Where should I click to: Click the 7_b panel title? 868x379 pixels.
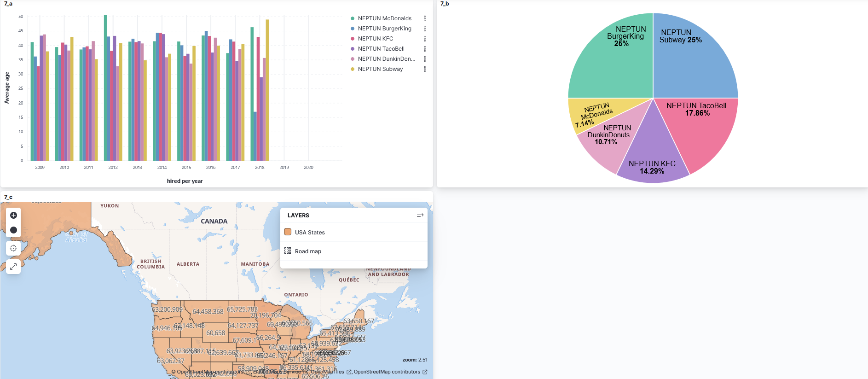pos(445,4)
